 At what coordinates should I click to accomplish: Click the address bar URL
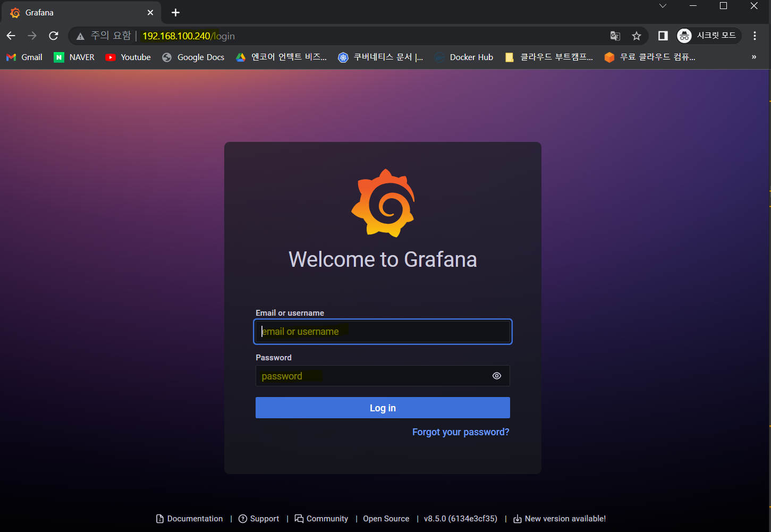[189, 36]
